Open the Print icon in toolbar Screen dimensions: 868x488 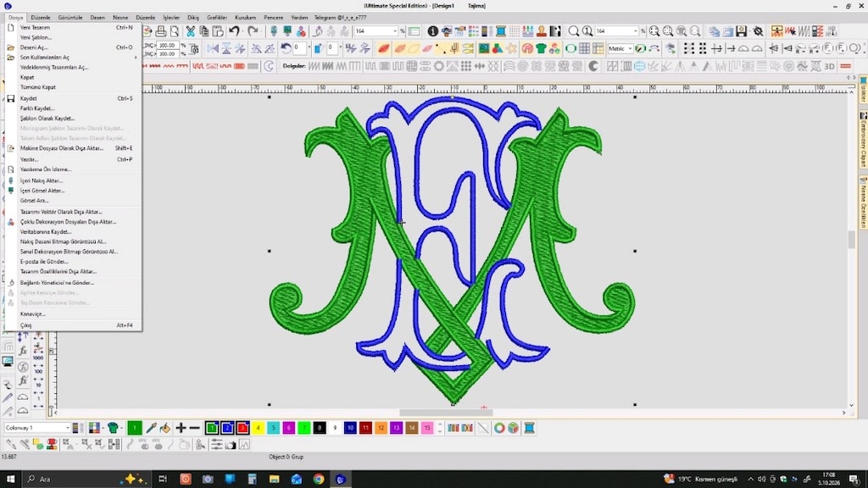(160, 31)
